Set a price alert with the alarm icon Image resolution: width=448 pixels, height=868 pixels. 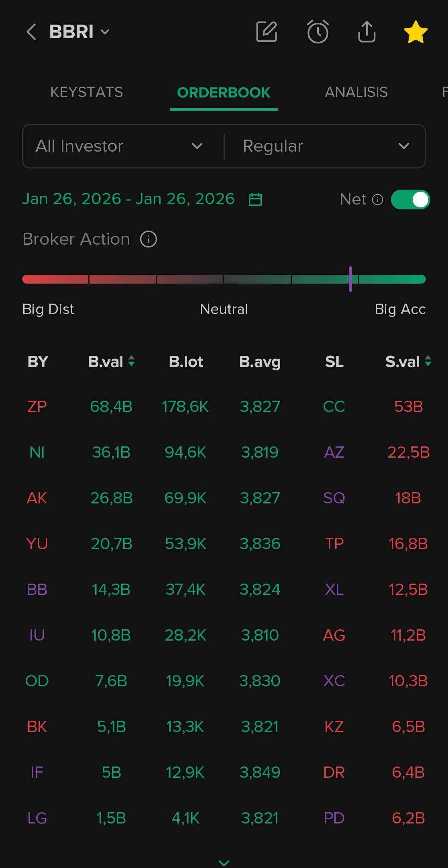318,32
